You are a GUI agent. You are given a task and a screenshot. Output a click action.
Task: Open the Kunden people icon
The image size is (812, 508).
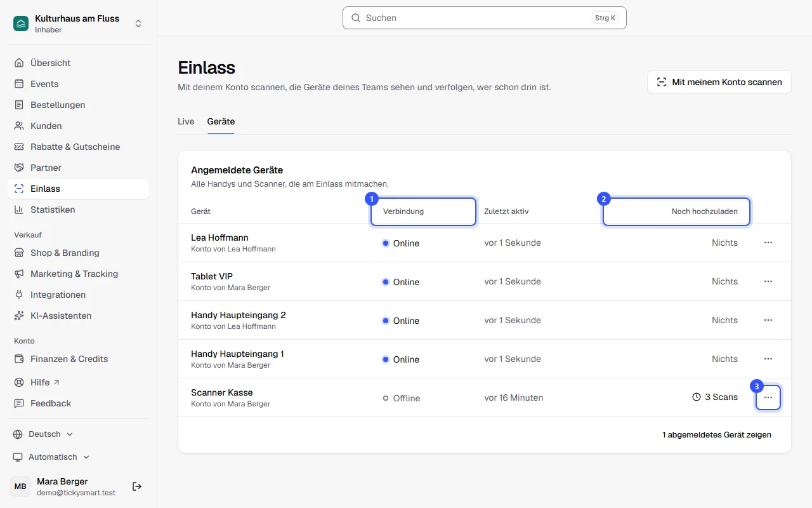click(x=19, y=126)
